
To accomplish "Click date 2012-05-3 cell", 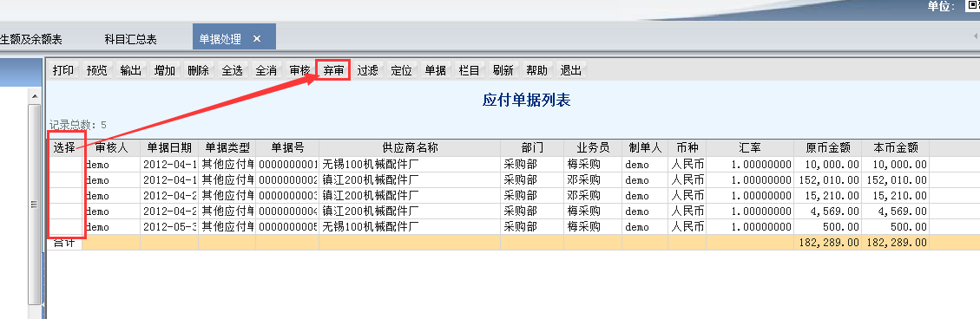I will pyautogui.click(x=169, y=227).
